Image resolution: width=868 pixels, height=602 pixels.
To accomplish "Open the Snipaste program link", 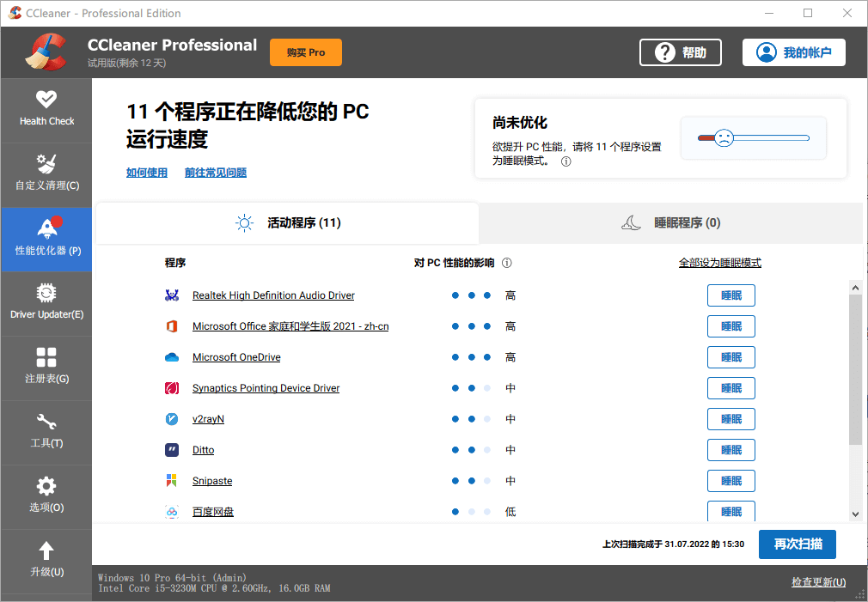I will [x=212, y=481].
